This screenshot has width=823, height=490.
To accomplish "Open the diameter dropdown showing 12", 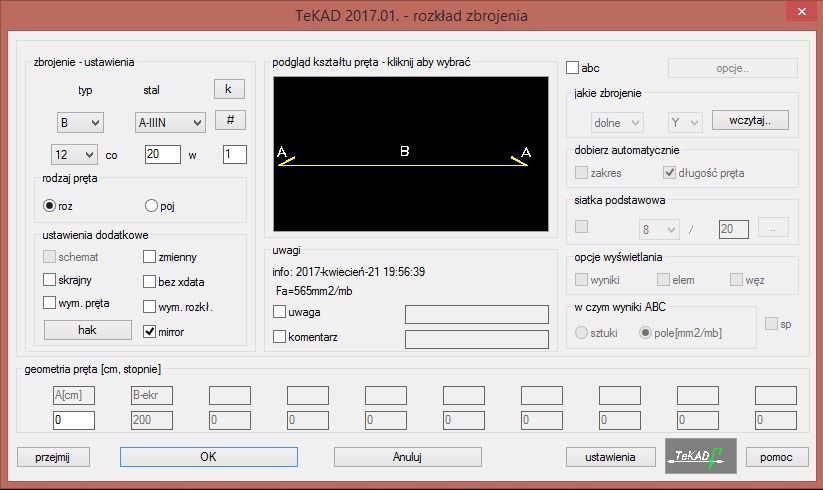I will 74,155.
